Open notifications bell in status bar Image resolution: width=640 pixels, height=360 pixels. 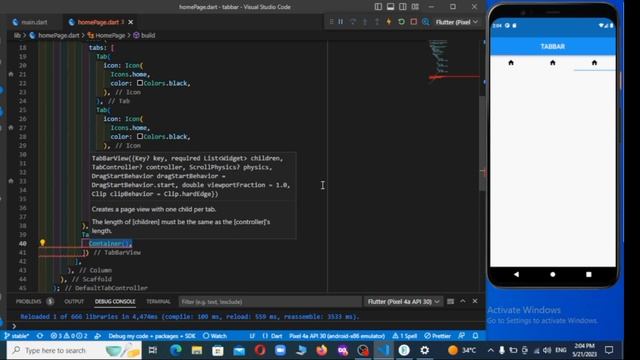point(476,336)
